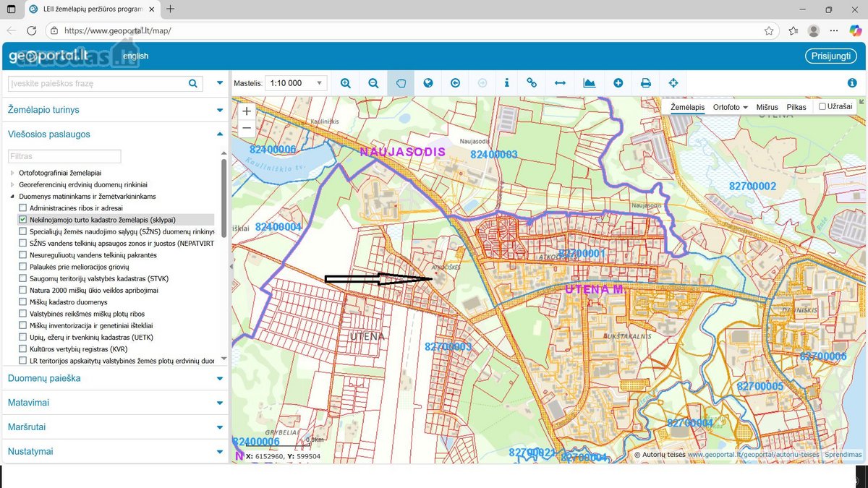Viewport: 868px width, 488px height.
Task: Switch language via english link
Action: point(135,56)
